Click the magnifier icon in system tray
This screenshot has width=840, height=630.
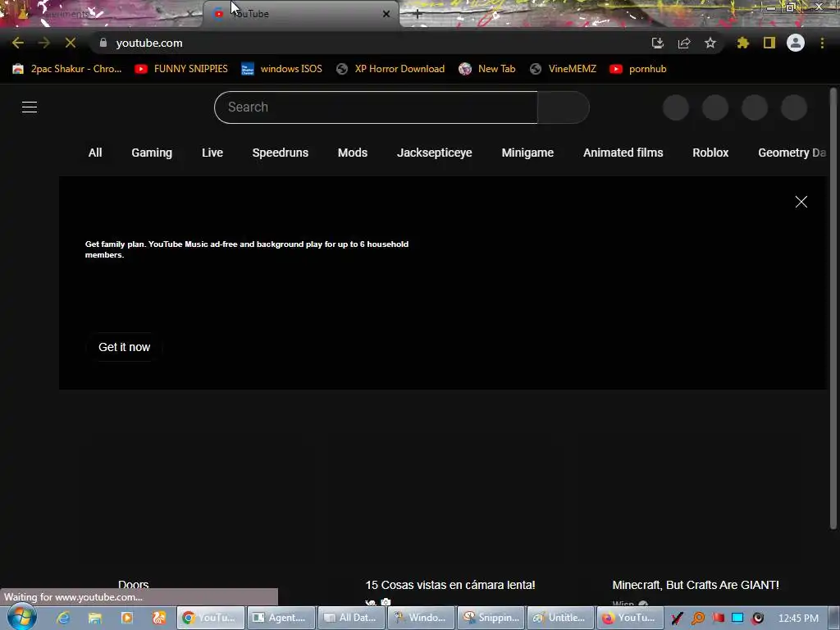(x=698, y=619)
